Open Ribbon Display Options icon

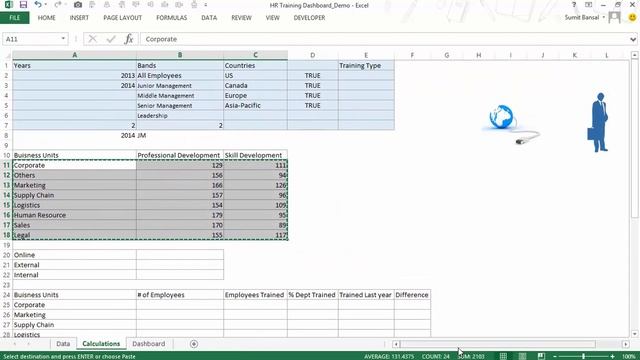[588, 5]
